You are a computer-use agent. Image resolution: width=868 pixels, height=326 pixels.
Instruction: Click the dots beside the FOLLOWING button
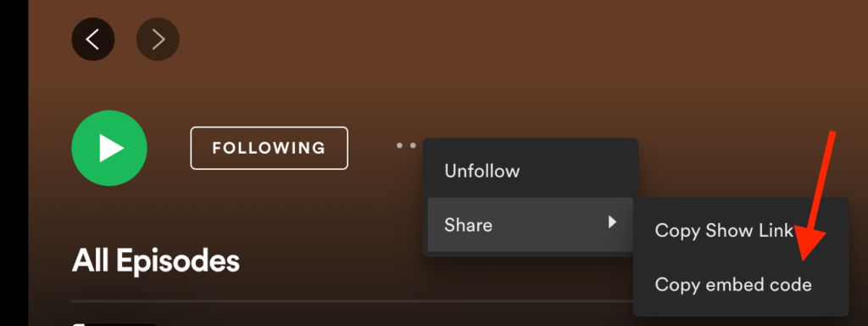406,145
